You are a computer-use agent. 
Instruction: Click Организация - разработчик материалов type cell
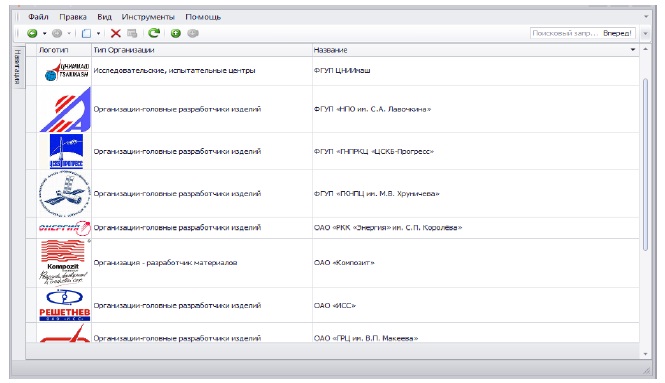point(202,263)
